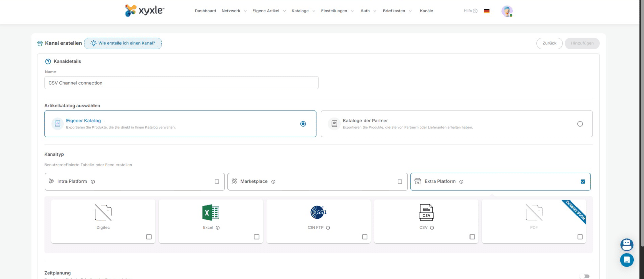Open the Auth menu item
The width and height of the screenshot is (644, 279).
coord(365,11)
